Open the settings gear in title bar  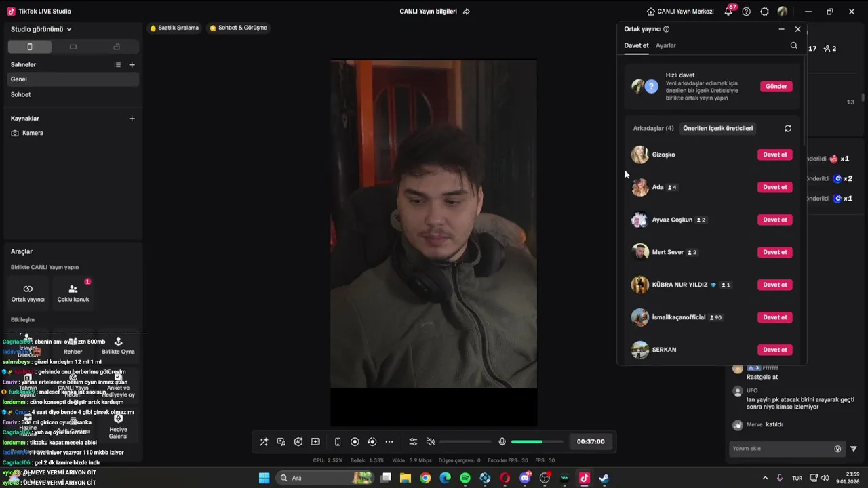click(x=765, y=12)
